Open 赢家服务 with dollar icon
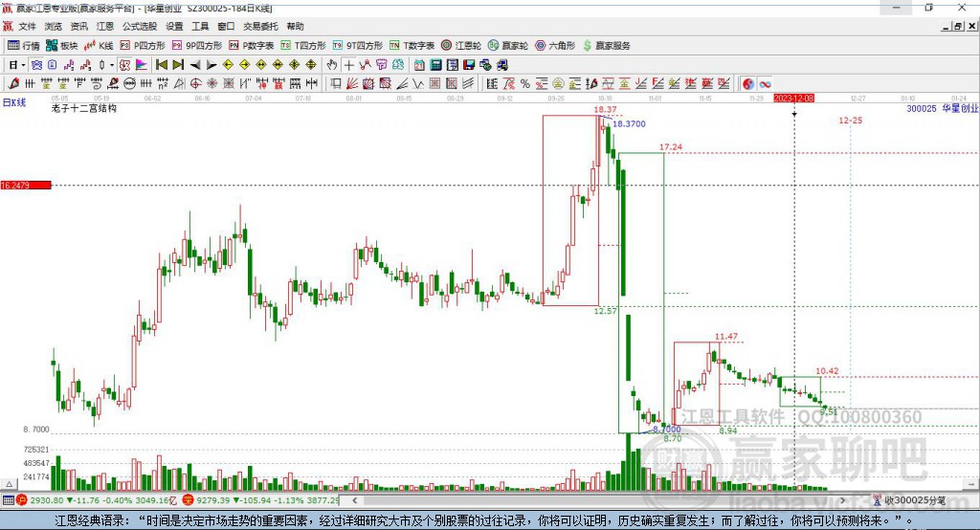 [606, 46]
